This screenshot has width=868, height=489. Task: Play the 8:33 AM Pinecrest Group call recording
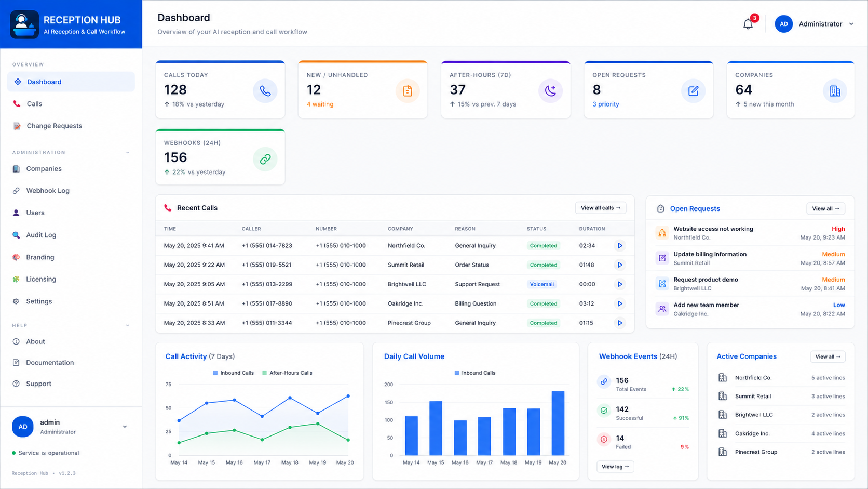[619, 323]
